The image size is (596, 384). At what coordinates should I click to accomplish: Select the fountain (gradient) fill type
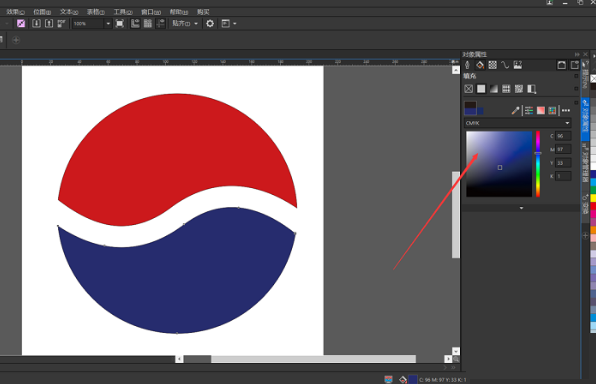(x=494, y=89)
